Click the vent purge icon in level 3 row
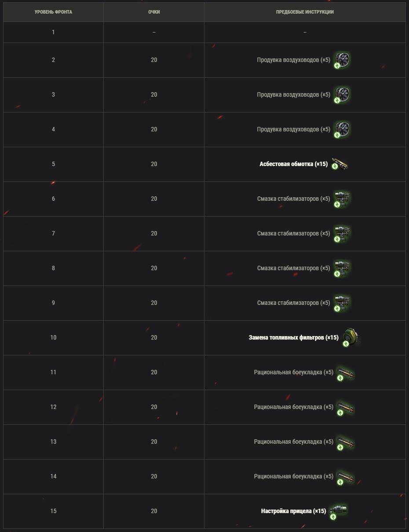This screenshot has width=409, height=532. click(x=342, y=94)
